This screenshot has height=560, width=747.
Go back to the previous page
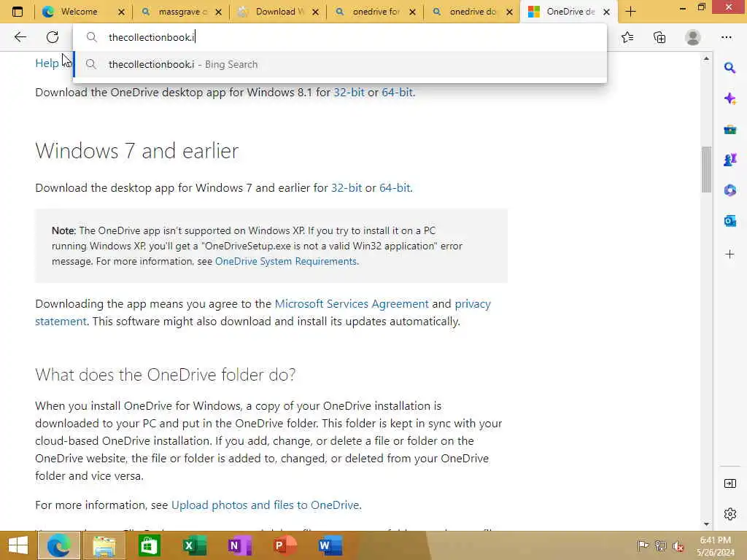20,37
